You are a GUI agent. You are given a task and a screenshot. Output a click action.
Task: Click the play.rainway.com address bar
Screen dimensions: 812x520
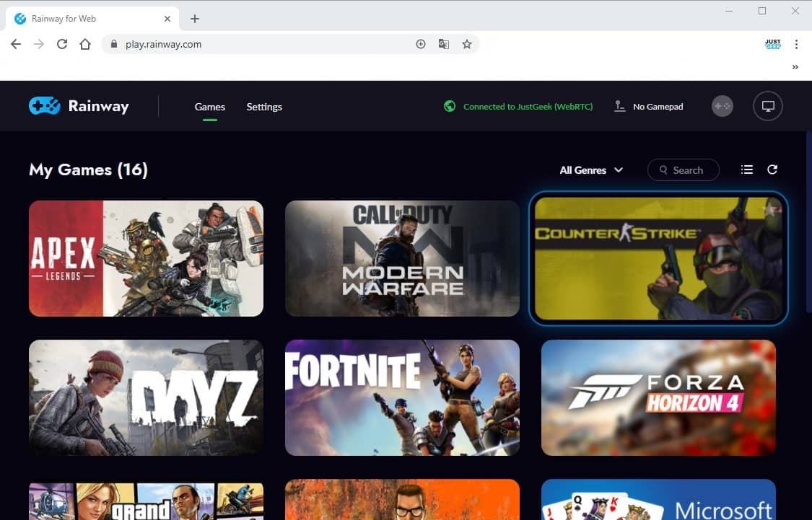click(x=290, y=44)
